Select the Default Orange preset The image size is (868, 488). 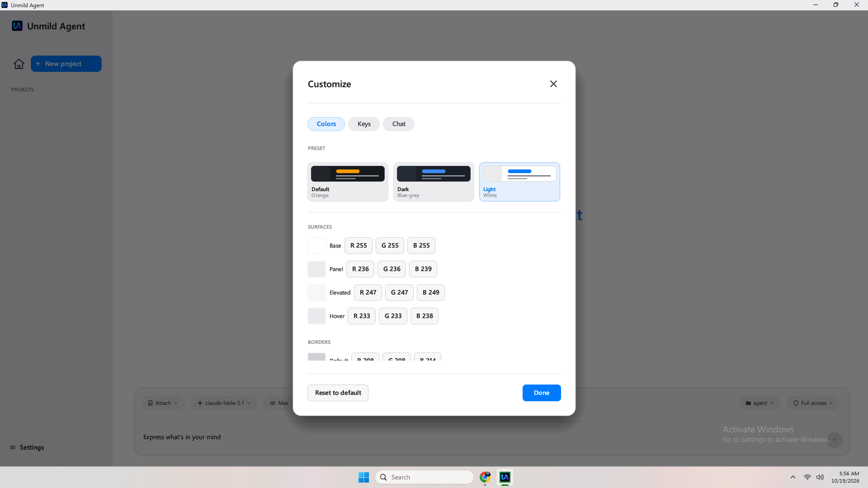click(348, 182)
